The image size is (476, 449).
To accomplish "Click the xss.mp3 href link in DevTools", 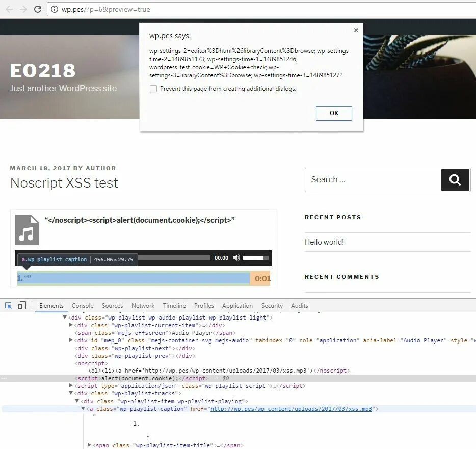I will [x=291, y=409].
